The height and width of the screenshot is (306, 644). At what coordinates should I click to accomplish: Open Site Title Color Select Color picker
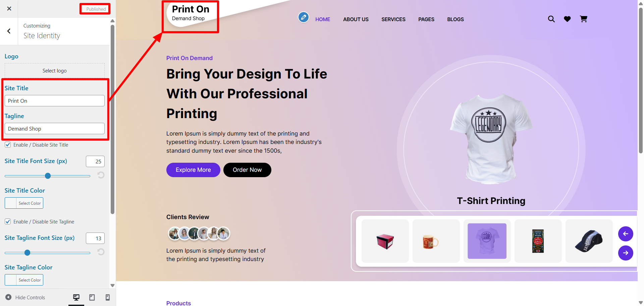[x=24, y=203]
